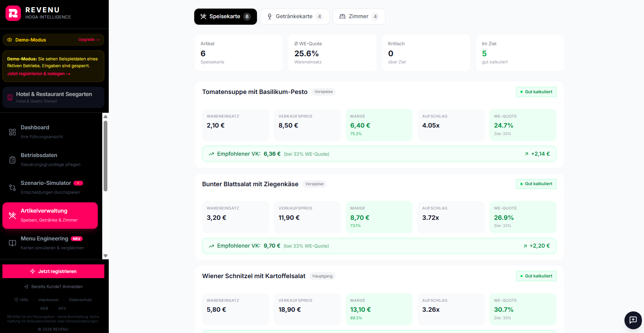Click the Menu Engineering book icon
This screenshot has width=644, height=333.
click(12, 243)
